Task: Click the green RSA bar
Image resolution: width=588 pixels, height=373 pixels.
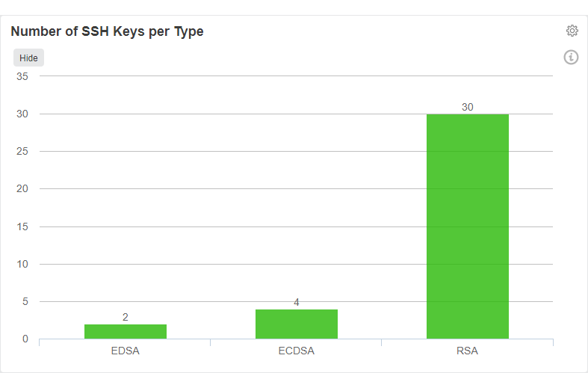Action: pos(467,226)
